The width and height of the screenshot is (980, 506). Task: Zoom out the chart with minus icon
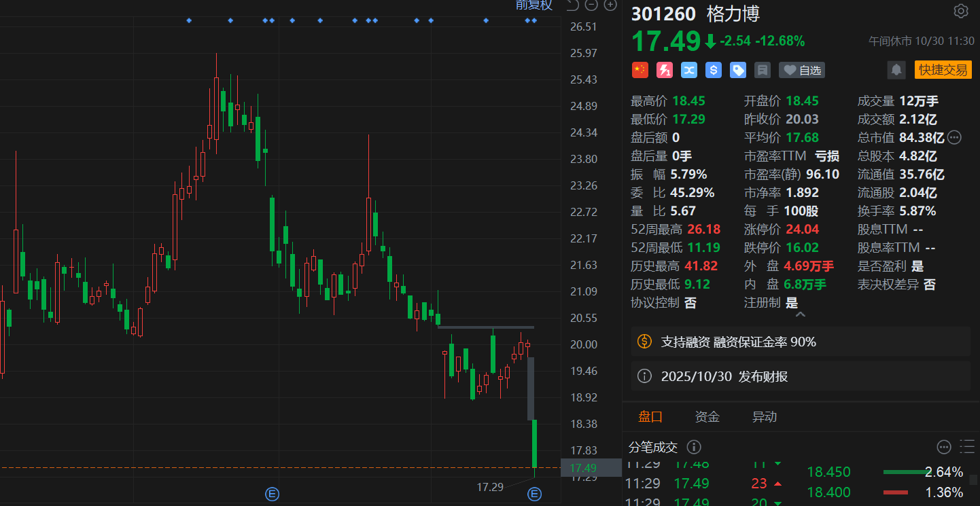591,5
